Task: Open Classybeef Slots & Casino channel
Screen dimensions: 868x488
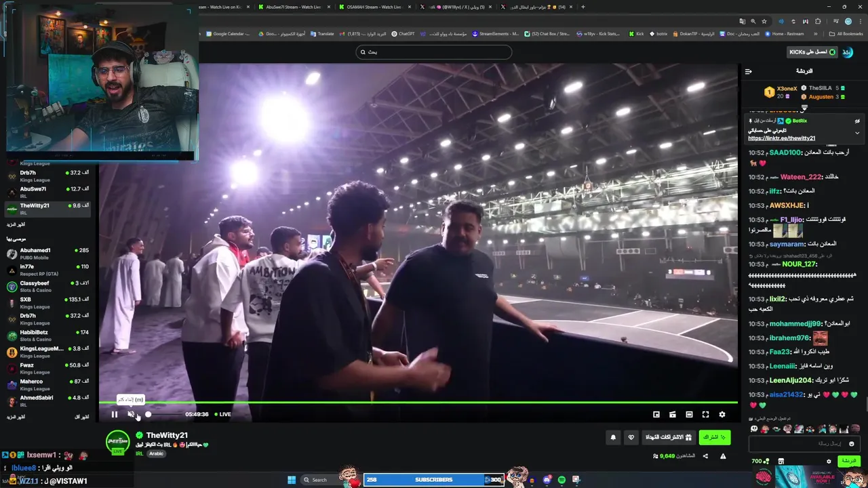Action: pos(47,286)
